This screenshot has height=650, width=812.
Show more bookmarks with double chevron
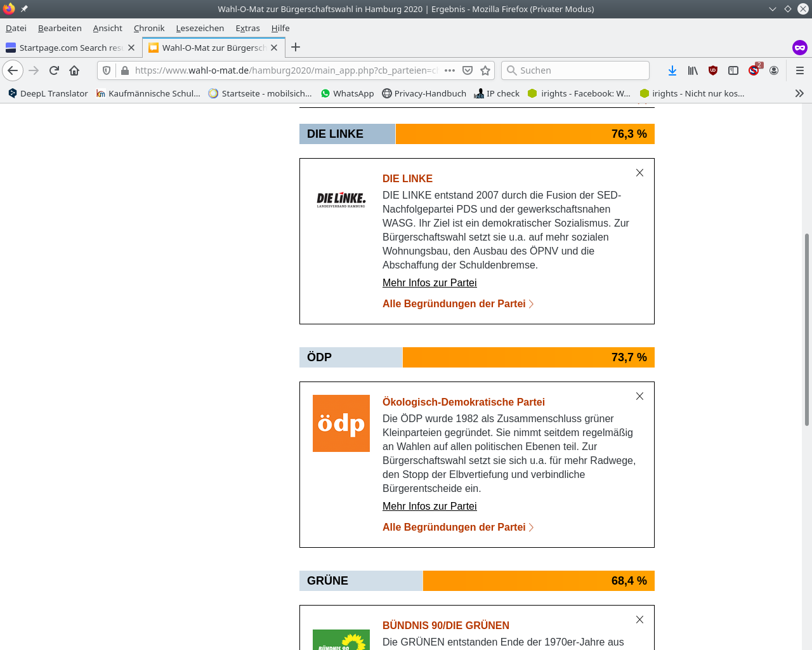point(799,93)
